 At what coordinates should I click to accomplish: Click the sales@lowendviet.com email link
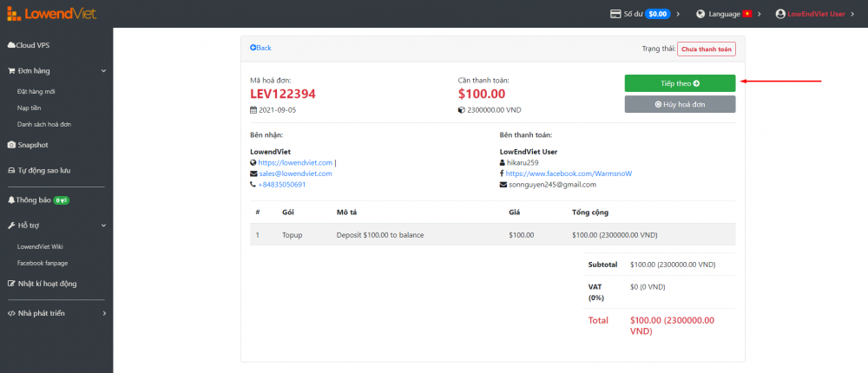296,173
